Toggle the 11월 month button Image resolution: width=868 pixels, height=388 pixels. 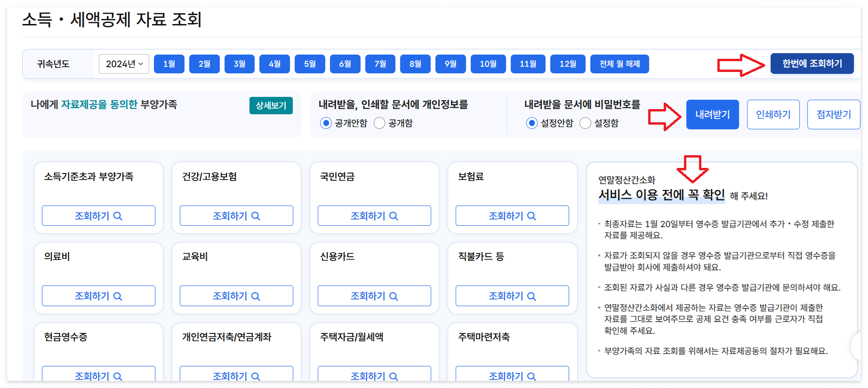click(528, 64)
